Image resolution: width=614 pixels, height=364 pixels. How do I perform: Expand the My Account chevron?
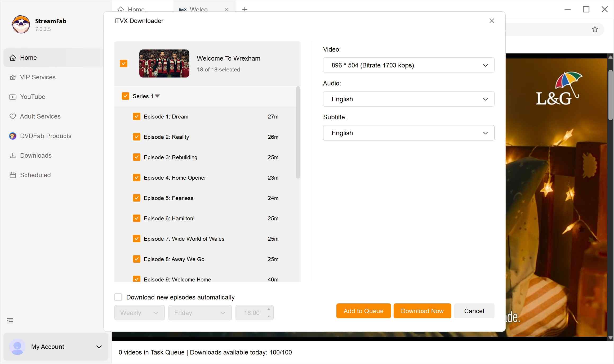click(x=99, y=347)
